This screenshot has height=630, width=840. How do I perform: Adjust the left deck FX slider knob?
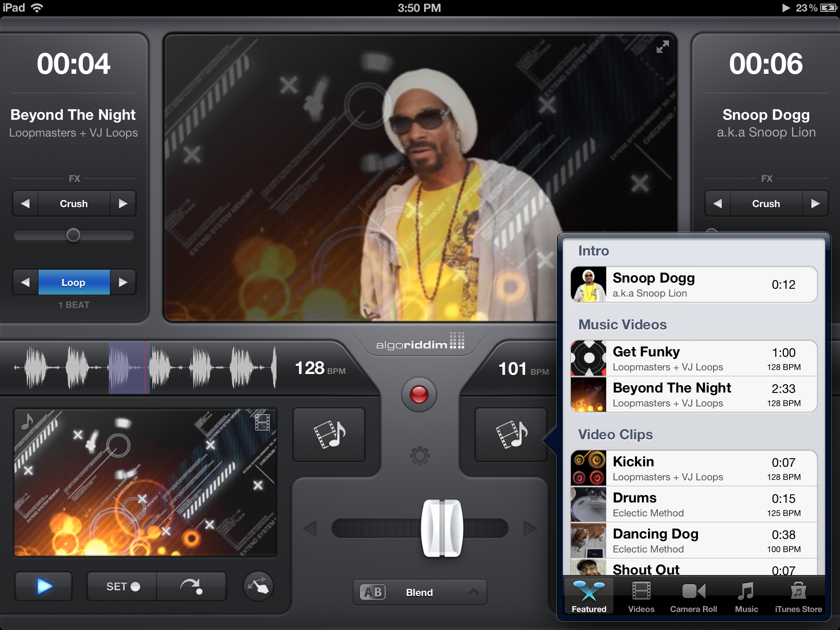click(x=73, y=235)
